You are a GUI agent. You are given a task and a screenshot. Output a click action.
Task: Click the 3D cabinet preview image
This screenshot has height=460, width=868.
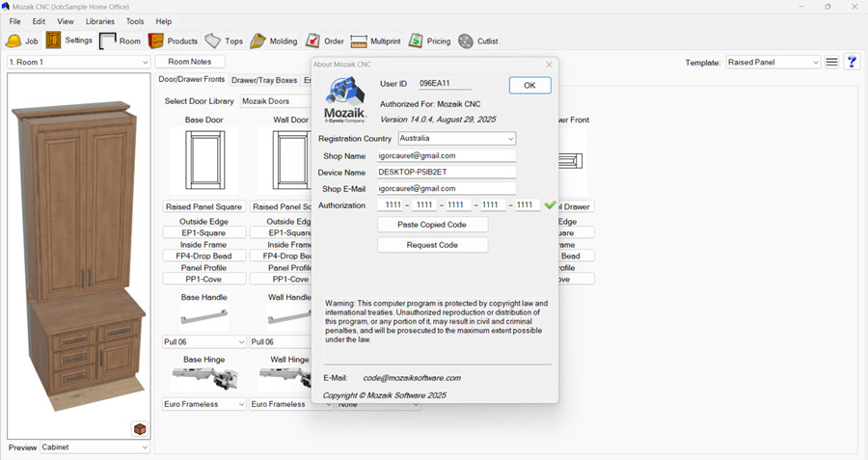79,255
